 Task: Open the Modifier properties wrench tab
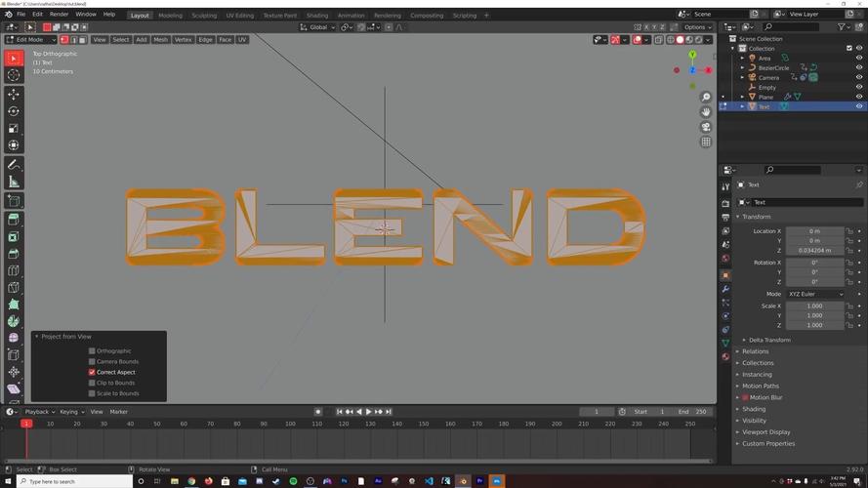pyautogui.click(x=725, y=289)
